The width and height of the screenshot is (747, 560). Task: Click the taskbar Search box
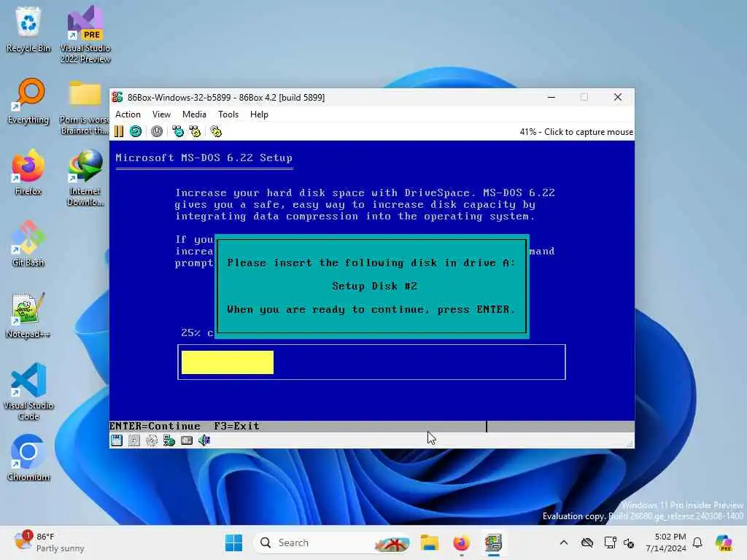[333, 542]
